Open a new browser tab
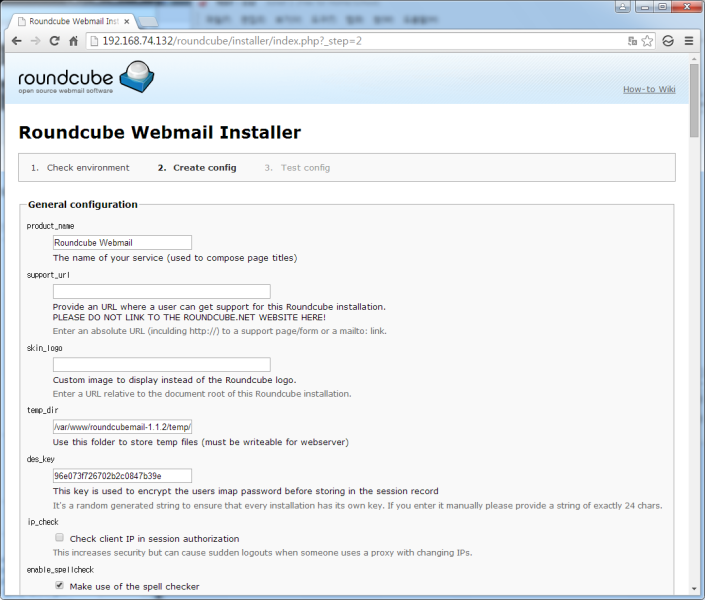This screenshot has height=600, width=705. tap(148, 21)
